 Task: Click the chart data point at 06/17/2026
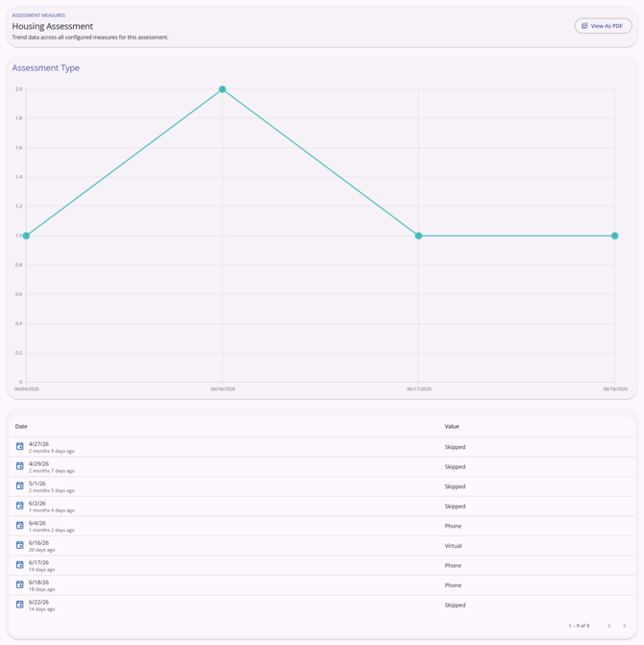point(419,236)
